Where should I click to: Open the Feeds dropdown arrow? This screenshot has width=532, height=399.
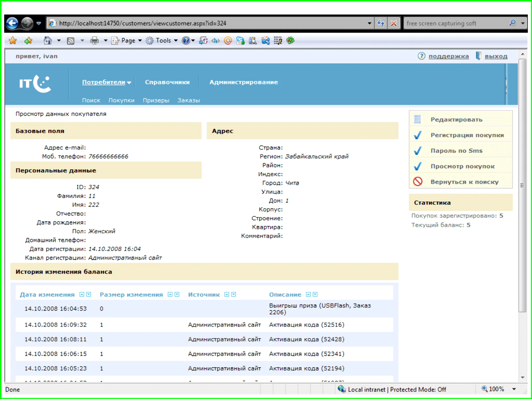(x=82, y=41)
